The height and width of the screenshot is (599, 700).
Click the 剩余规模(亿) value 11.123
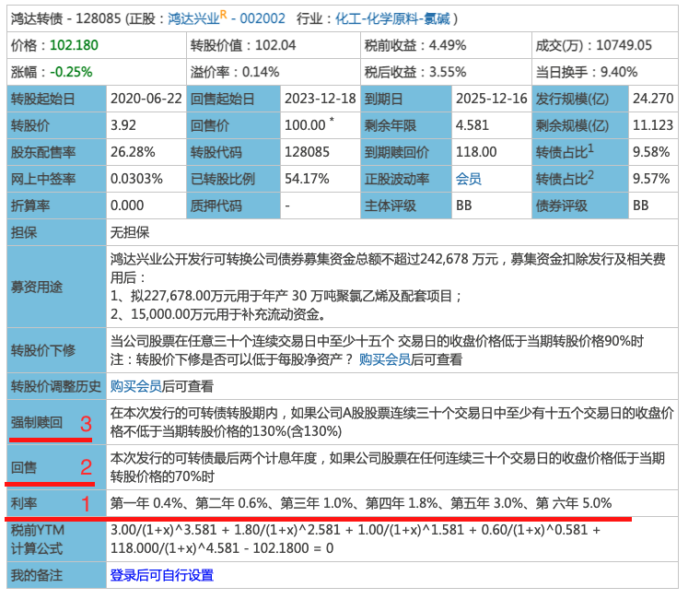[653, 125]
